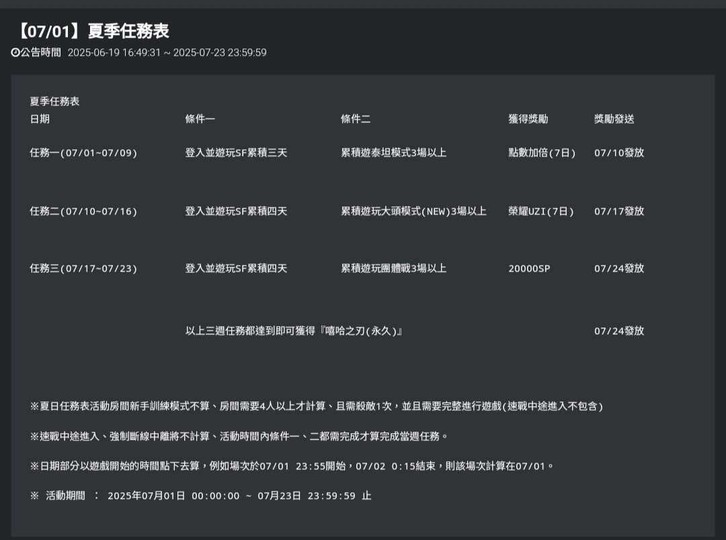This screenshot has height=540, width=726.
Task: Click the 夏季任務表 table heading
Action: point(55,101)
